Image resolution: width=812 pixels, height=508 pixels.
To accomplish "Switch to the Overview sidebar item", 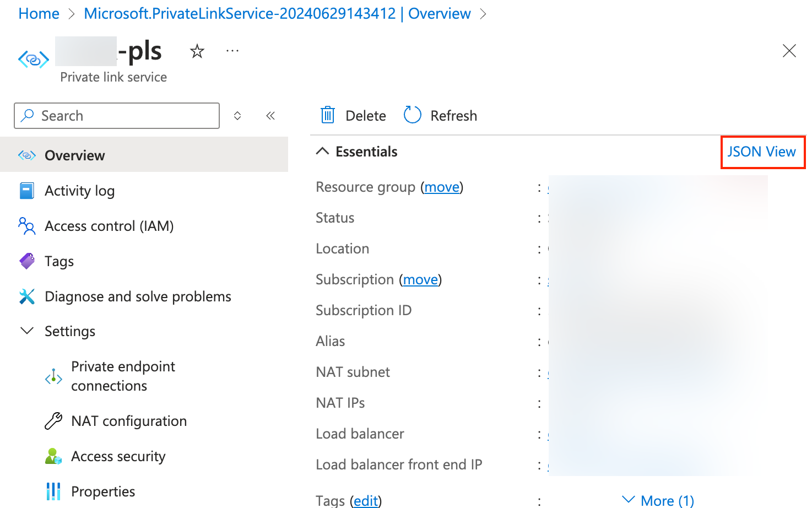I will 74,155.
